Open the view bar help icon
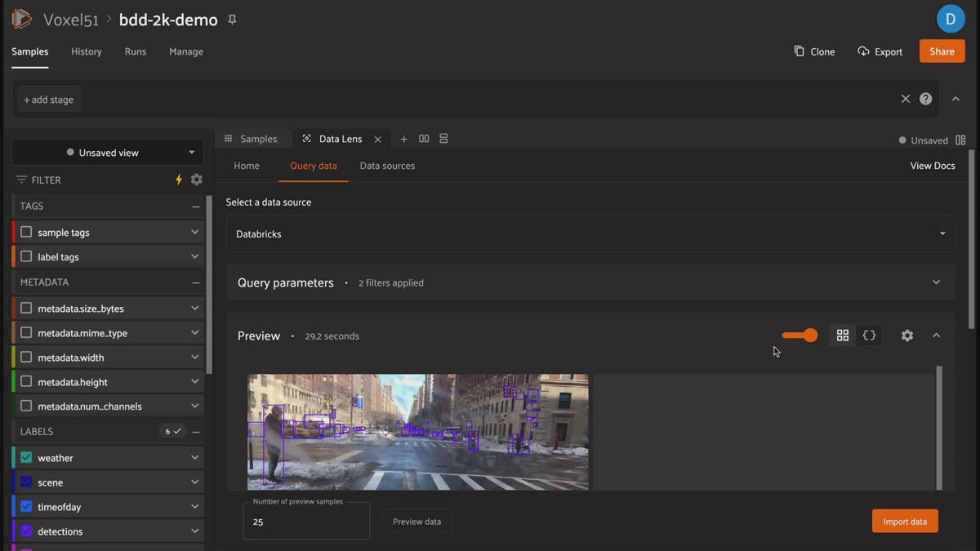 coord(925,99)
